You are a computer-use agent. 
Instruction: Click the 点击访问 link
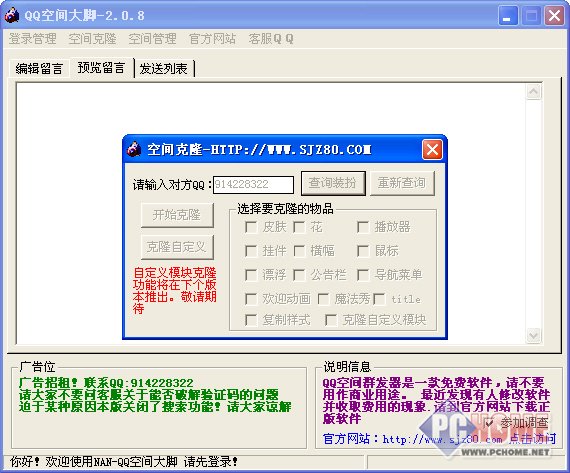(x=532, y=439)
